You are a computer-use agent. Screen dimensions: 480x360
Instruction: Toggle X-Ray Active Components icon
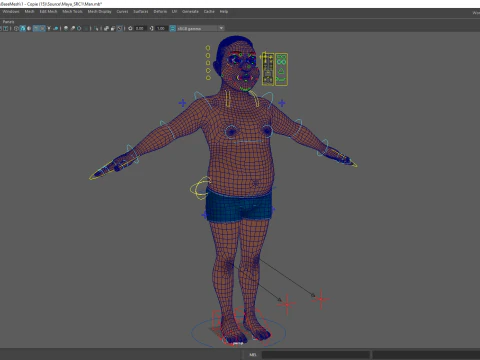coord(113,29)
